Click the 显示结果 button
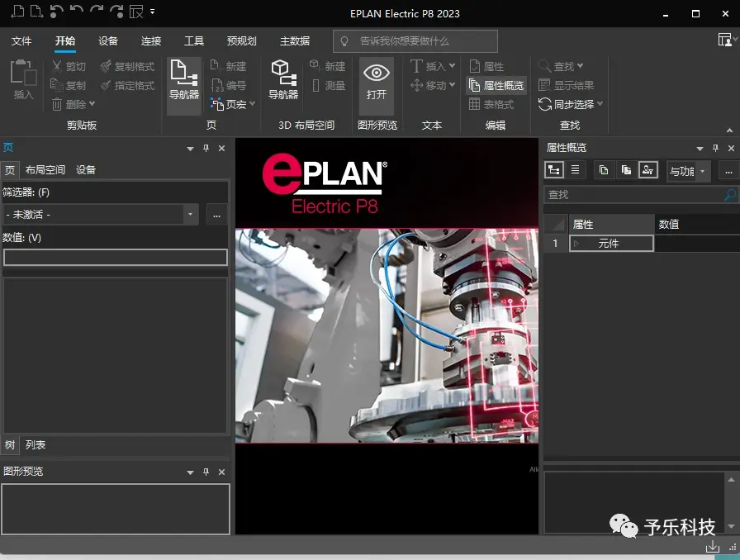This screenshot has width=740, height=560. [567, 85]
